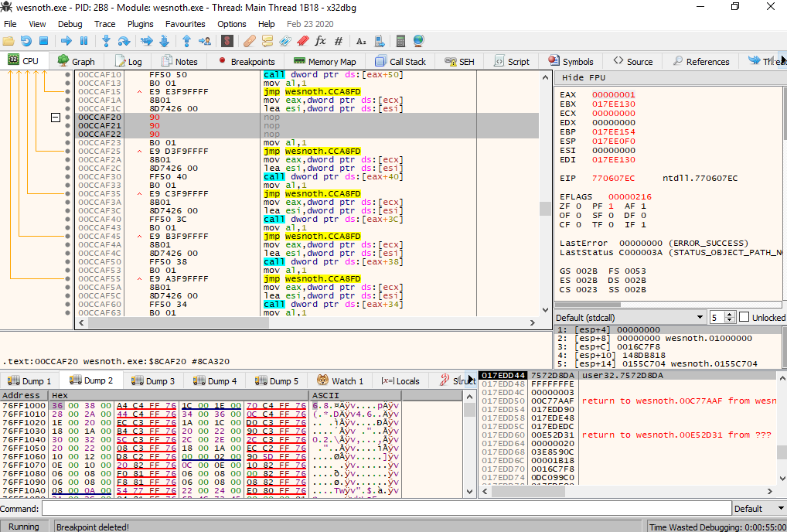
Task: Click the Step Into icon
Action: coord(106,41)
